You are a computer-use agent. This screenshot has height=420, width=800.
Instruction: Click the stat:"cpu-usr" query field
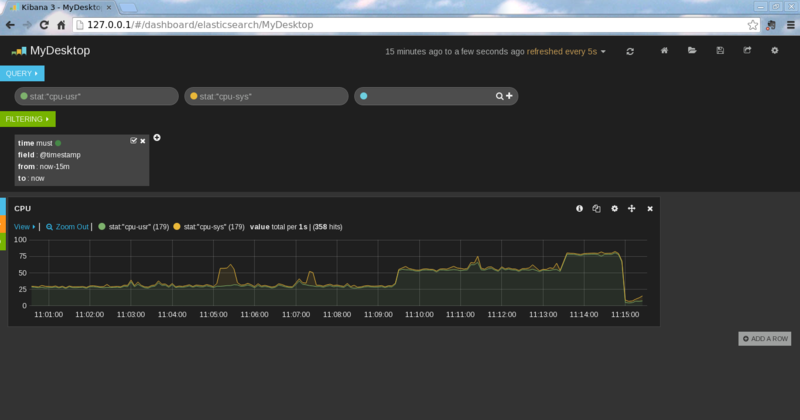tap(96, 96)
